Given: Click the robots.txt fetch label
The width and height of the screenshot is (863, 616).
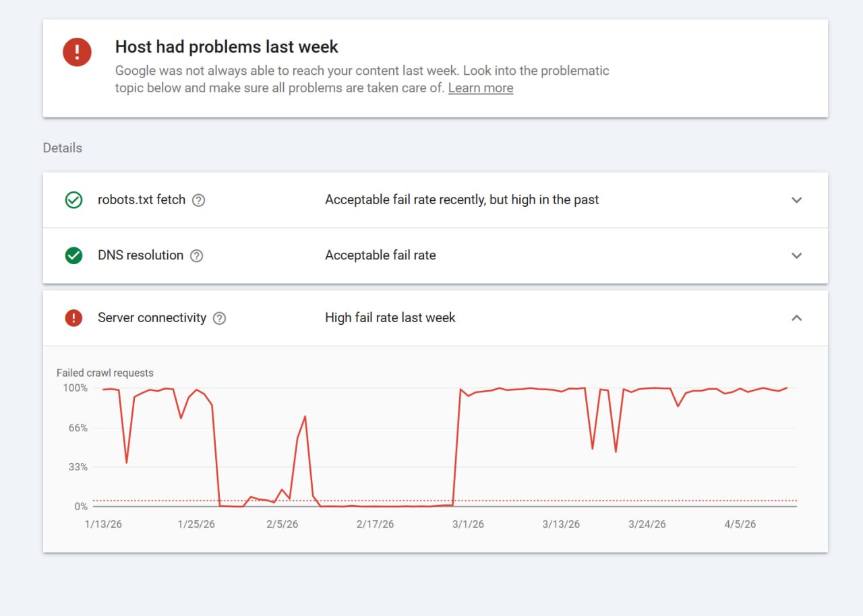Looking at the screenshot, I should (142, 200).
